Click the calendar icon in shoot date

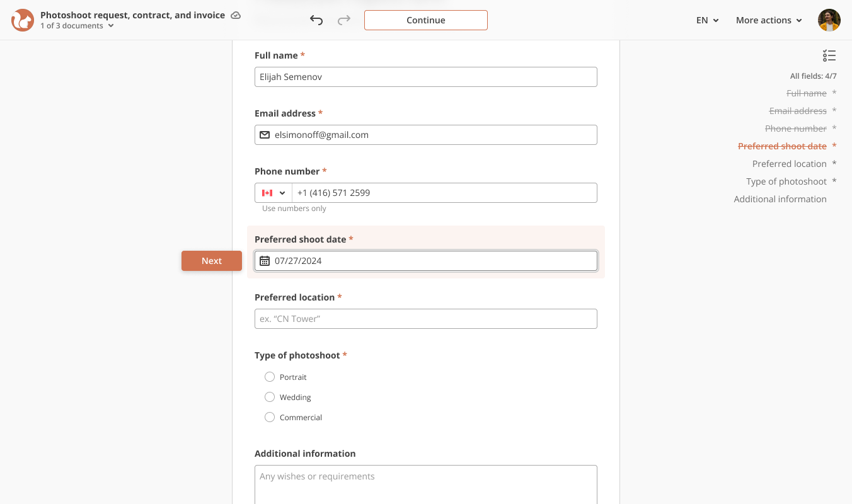265,261
